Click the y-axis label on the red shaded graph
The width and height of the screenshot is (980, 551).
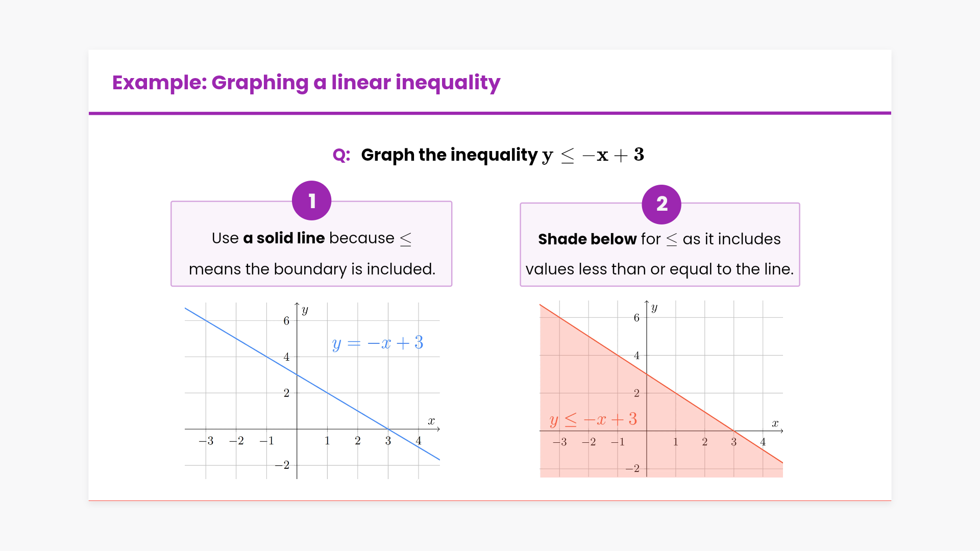tap(654, 308)
